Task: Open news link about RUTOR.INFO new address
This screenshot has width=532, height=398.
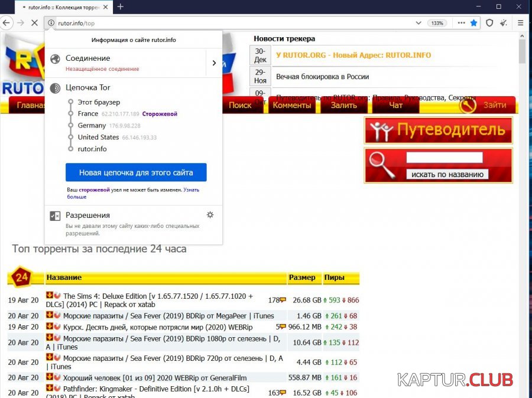Action: [x=353, y=56]
